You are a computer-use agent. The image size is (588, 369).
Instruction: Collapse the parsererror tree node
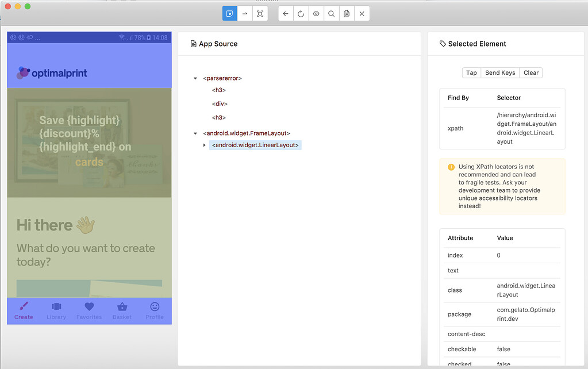point(195,78)
